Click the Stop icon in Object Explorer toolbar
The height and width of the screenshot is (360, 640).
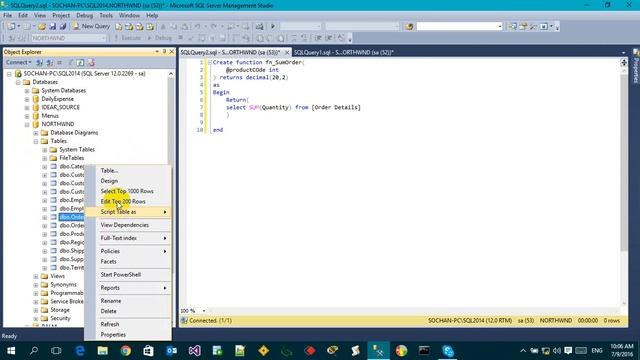coord(60,62)
